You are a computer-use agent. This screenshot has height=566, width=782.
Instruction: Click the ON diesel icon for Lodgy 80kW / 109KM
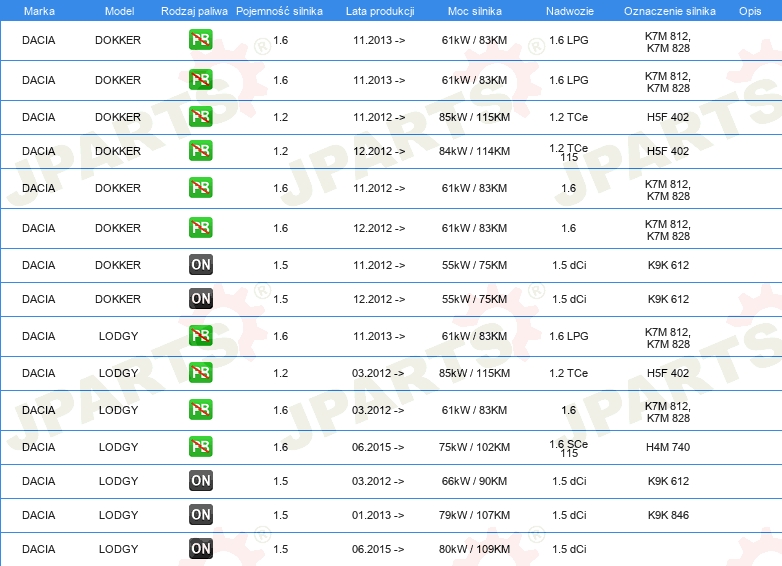tap(201, 549)
